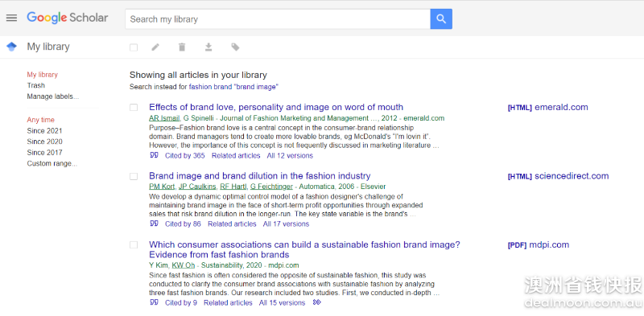This screenshot has height=316, width=644.
Task: Click the label tag icon
Action: 235,47
